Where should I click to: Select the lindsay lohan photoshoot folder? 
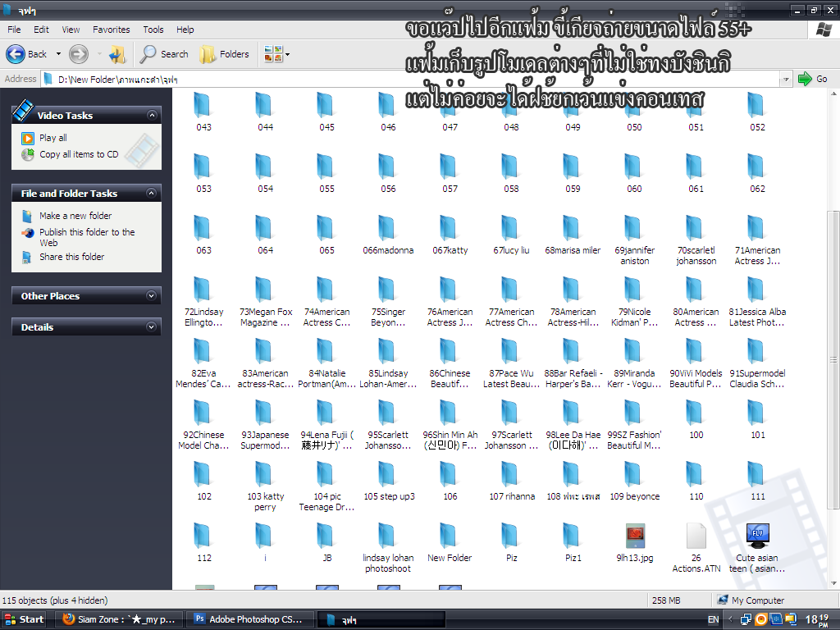pos(388,548)
